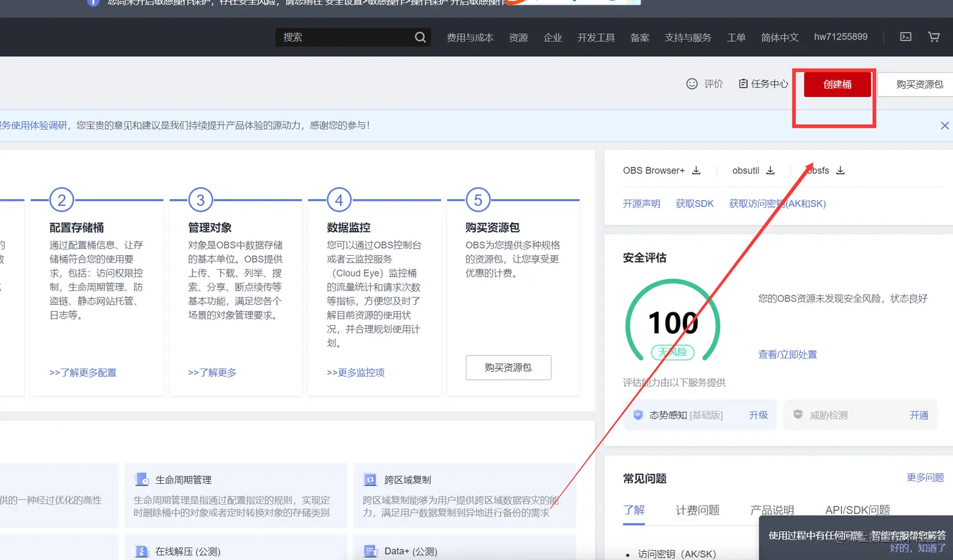The width and height of the screenshot is (953, 560).
Task: Open the cloud shell terminal icon
Action: pos(906,37)
